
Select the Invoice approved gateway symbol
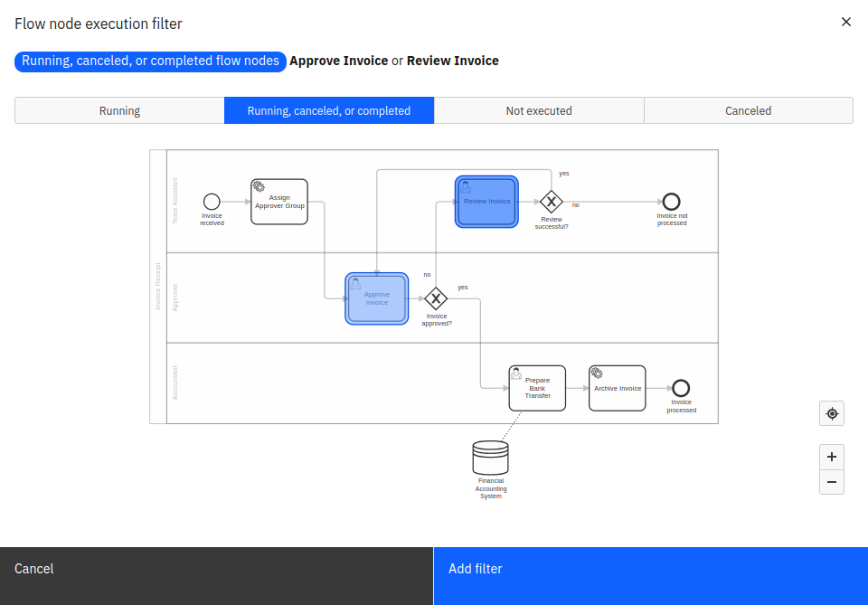point(436,298)
